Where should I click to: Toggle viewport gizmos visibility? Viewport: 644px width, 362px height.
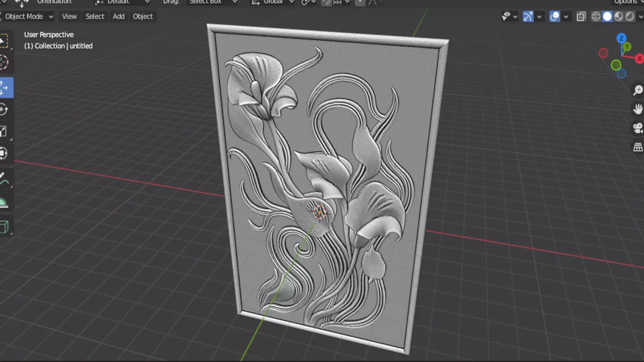[x=528, y=16]
